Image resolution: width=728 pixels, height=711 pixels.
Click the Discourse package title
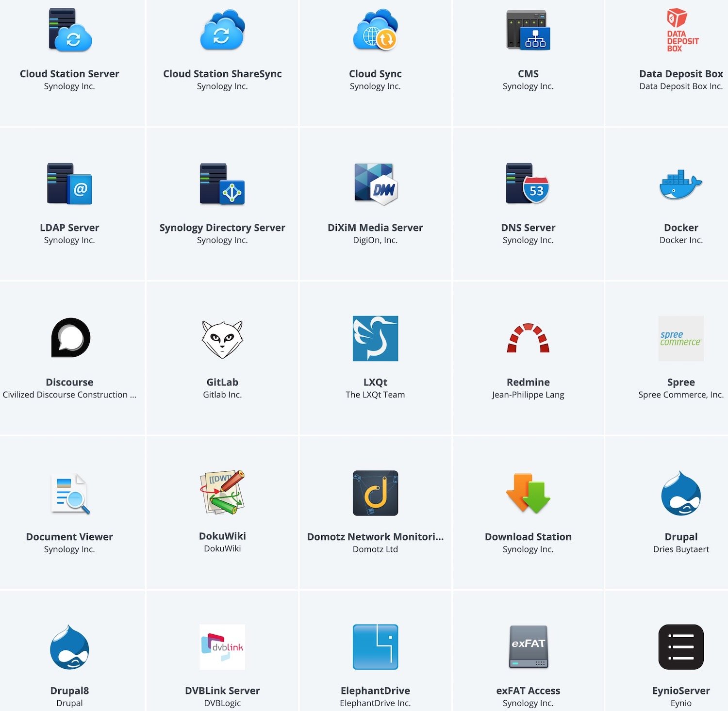[69, 382]
